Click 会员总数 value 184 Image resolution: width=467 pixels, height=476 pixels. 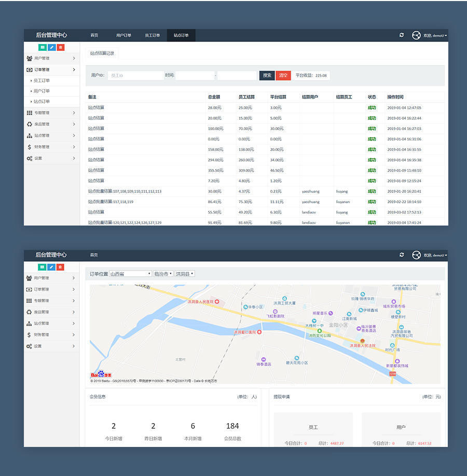point(232,426)
